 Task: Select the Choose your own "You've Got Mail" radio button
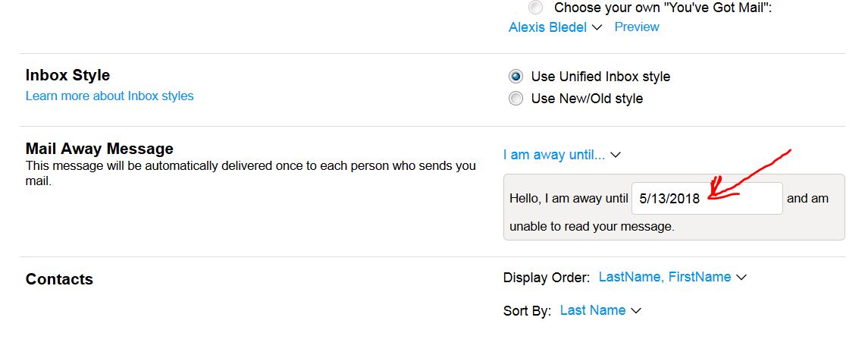click(x=535, y=8)
